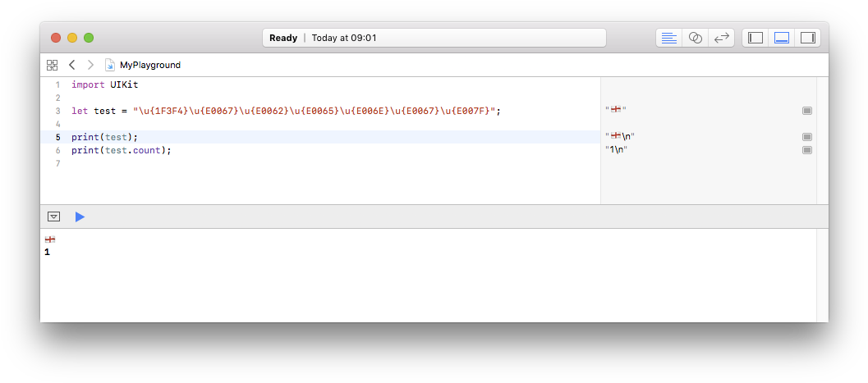Go forward in file history
Viewport: 868px width, 383px height.
(x=91, y=66)
